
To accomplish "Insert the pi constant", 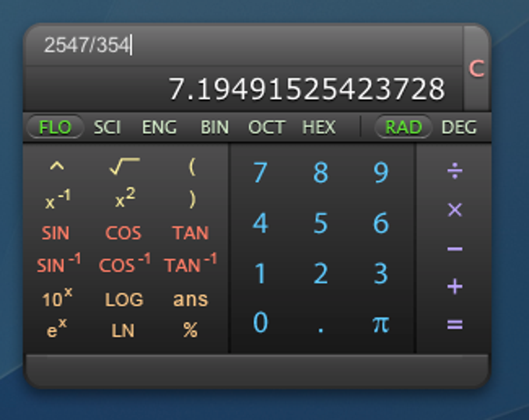I will (x=381, y=324).
